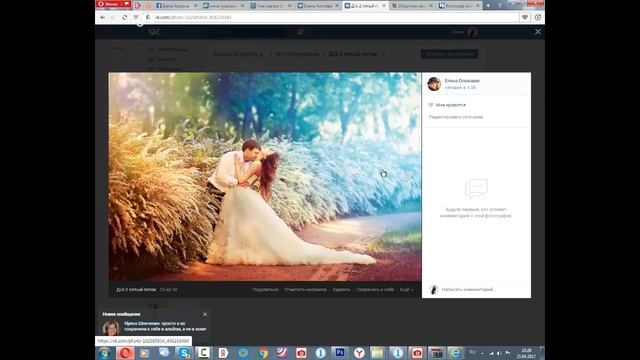Click 'Отметить человека' under the photo
Viewport: 640px width, 360px height.
[x=305, y=289]
